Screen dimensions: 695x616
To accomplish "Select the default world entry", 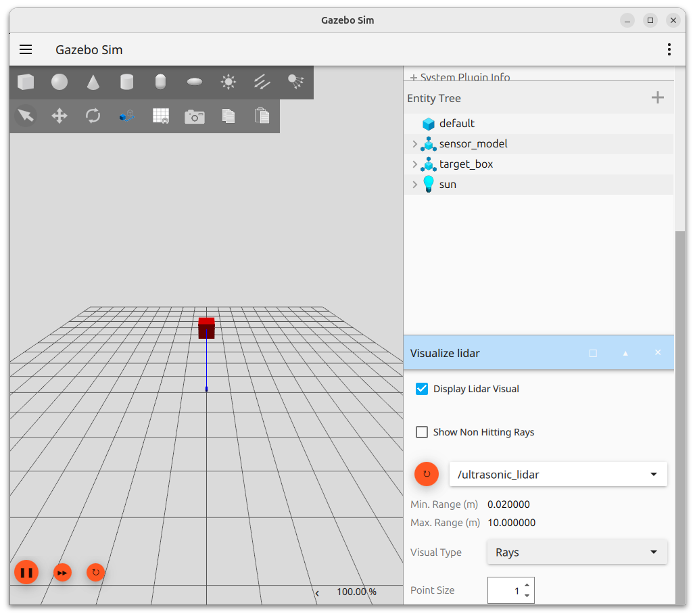I will coord(456,124).
